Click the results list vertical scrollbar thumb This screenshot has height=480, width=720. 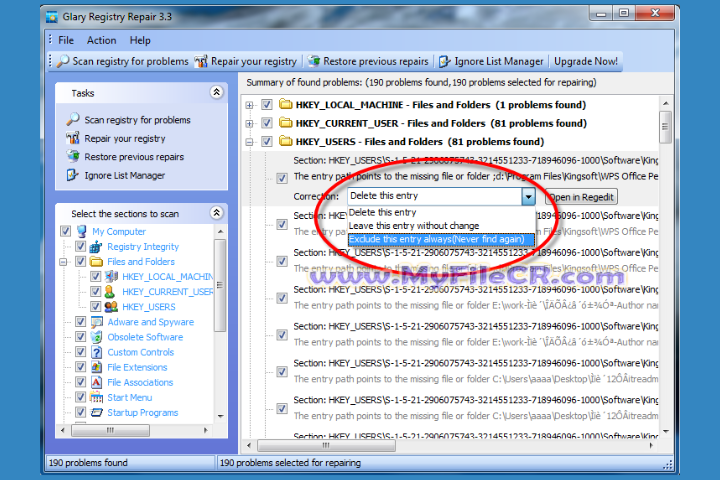pos(665,127)
